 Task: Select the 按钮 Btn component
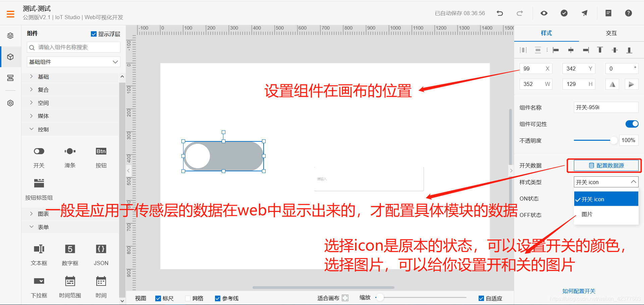[x=101, y=158]
